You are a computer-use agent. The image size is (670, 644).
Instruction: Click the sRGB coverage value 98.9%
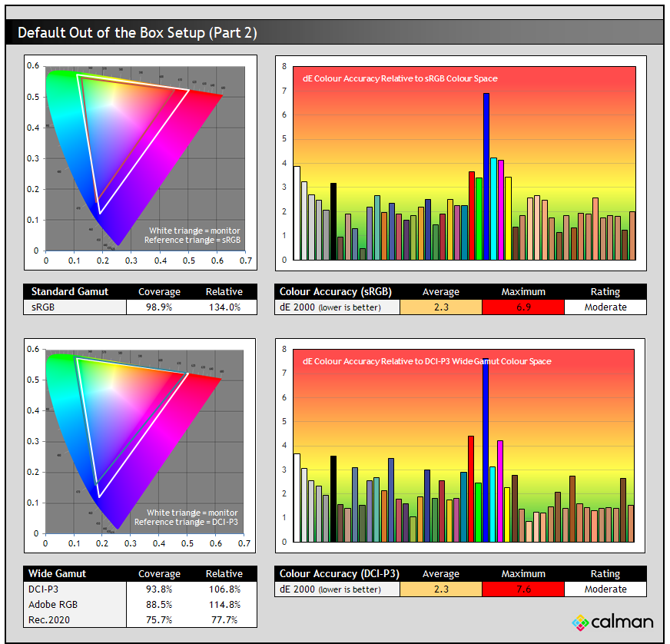pyautogui.click(x=159, y=307)
